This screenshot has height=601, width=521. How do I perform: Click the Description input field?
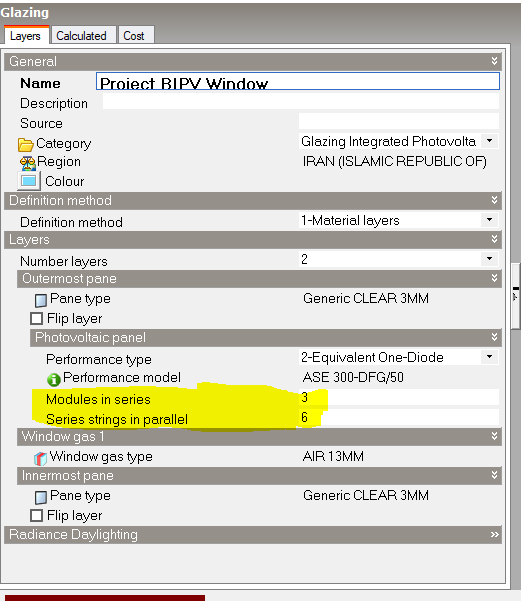[301, 102]
